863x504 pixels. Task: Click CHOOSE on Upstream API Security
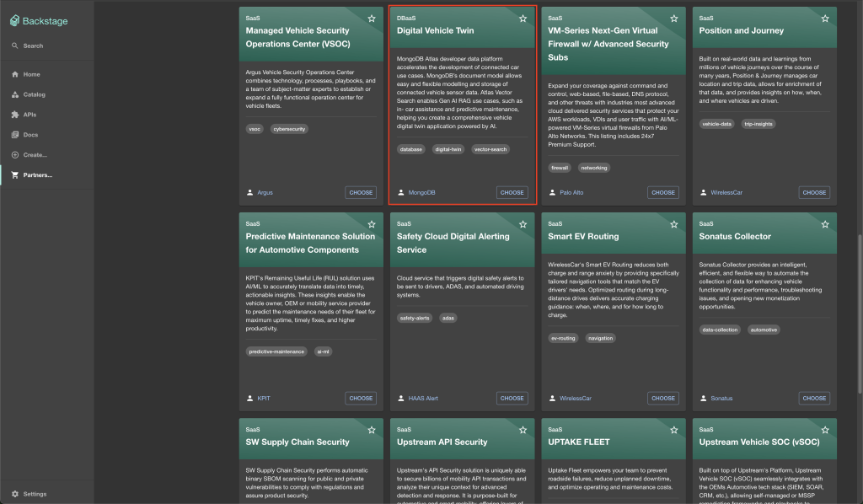(512, 501)
